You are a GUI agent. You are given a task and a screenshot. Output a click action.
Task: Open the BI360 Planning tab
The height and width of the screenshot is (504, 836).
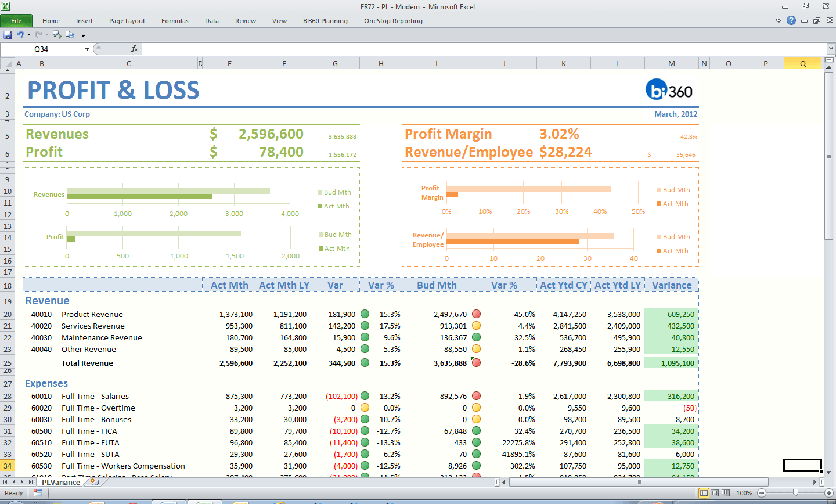click(x=325, y=21)
